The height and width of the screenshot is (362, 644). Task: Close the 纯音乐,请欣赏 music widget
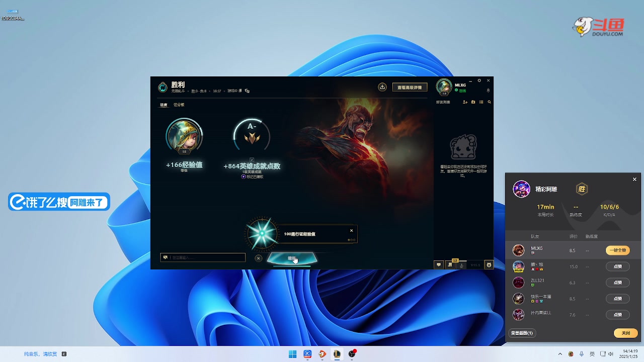(64, 354)
